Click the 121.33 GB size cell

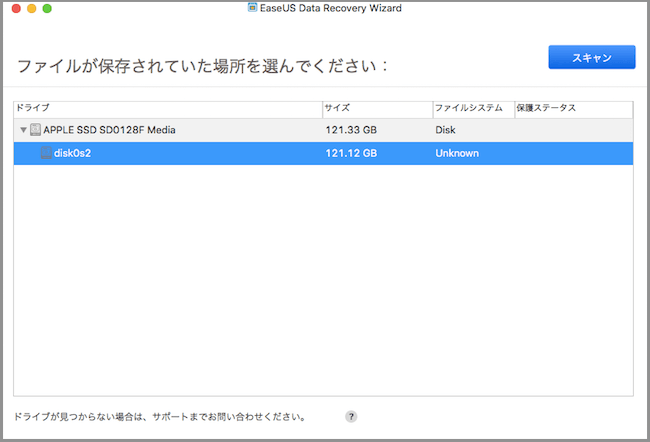(x=351, y=130)
